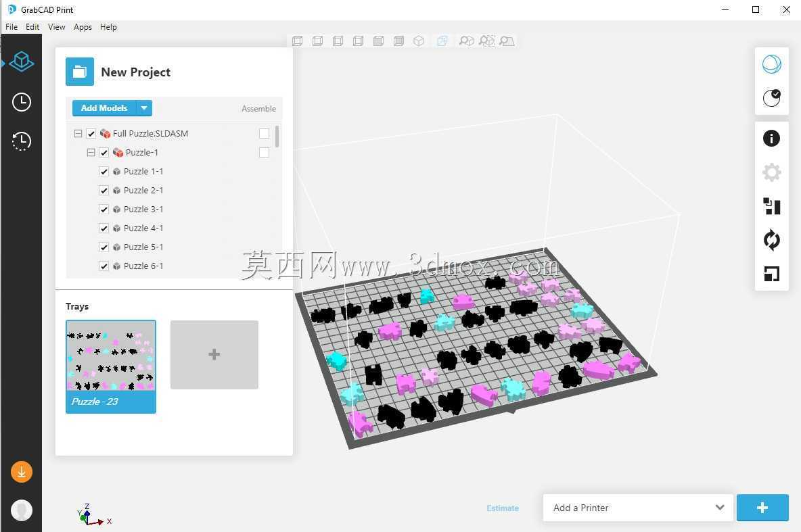Viewport: 801px width, 532px height.
Task: Click the Assemble column header
Action: click(x=258, y=109)
